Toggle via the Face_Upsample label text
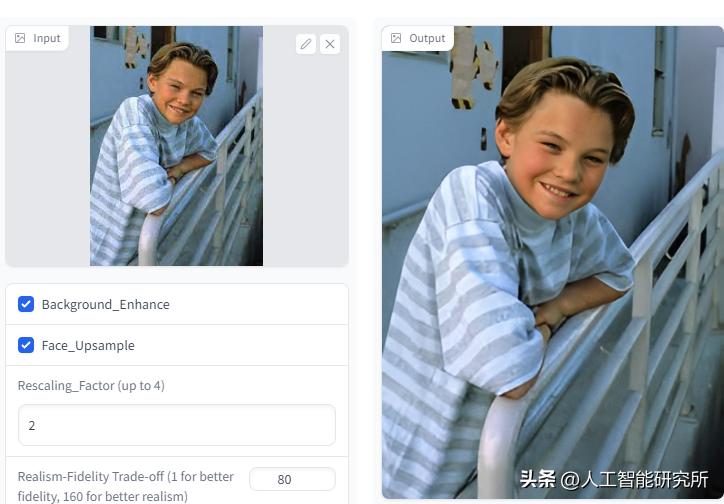Viewport: 724px width, 504px height. [x=88, y=345]
